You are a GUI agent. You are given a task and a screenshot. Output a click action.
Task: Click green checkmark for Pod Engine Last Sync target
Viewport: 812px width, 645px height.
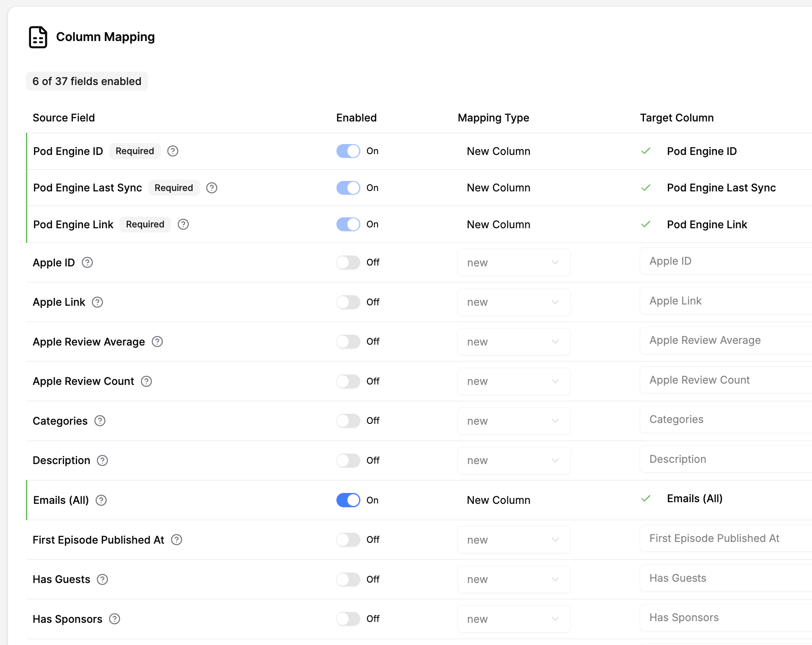[646, 188]
